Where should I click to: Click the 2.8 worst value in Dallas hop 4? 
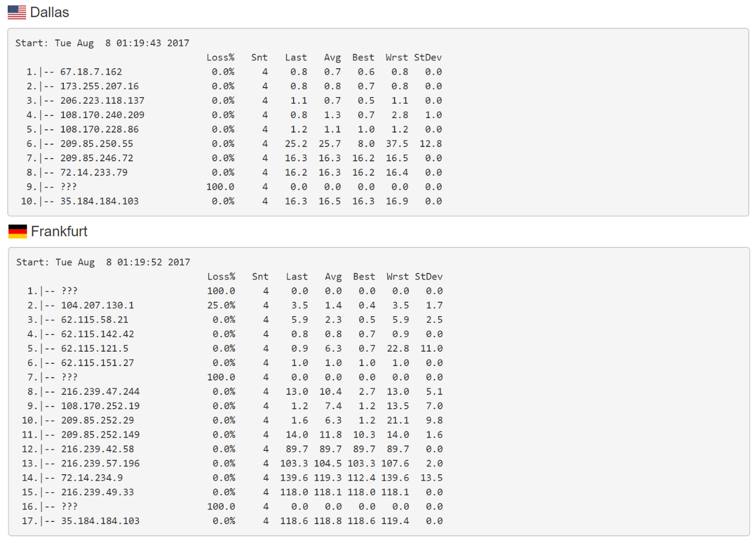400,115
